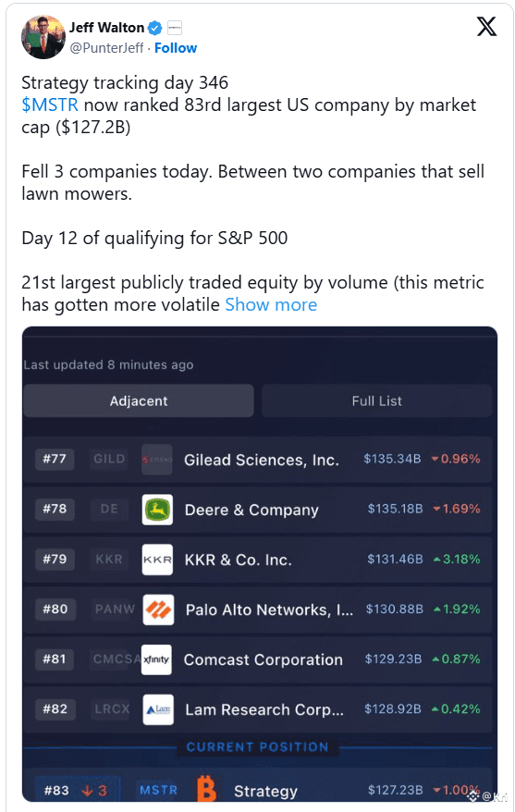Open Jeff Walton display name
The image size is (515, 812).
[106, 28]
